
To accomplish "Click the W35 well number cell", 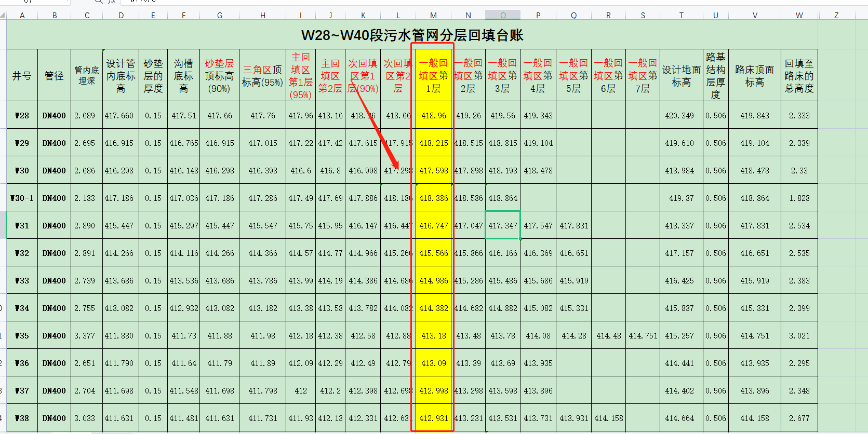I will tap(22, 335).
